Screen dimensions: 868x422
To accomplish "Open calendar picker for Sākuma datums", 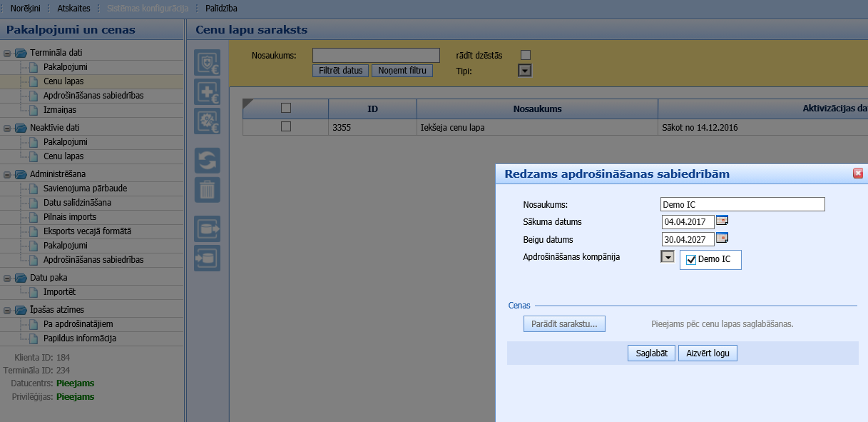I will [x=722, y=220].
